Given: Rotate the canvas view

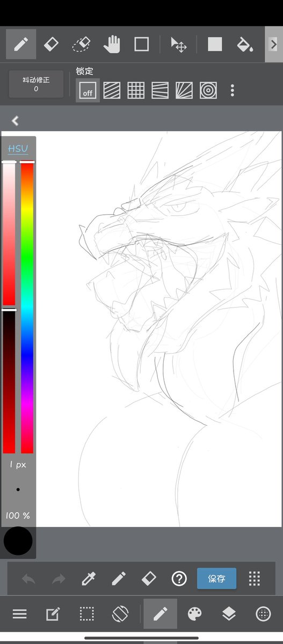Looking at the screenshot, I should coord(120,614).
